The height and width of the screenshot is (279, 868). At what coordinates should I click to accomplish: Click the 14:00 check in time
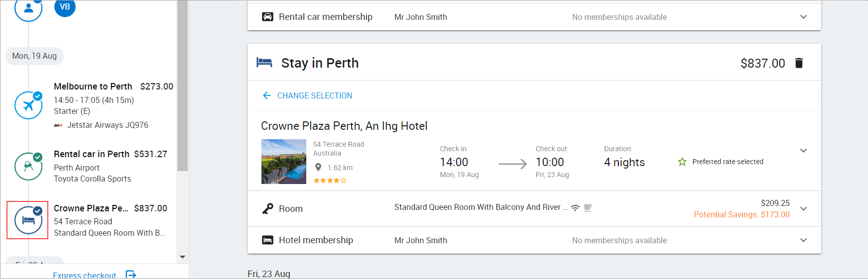pos(454,162)
